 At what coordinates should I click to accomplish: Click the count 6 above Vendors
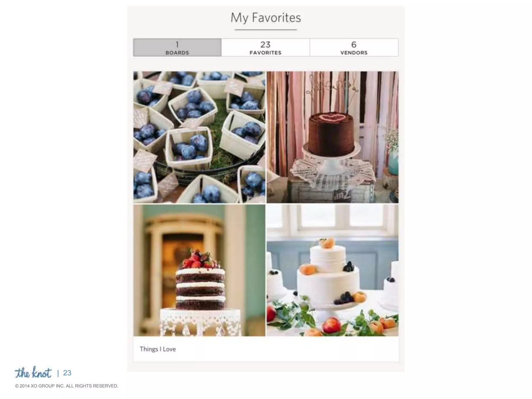click(x=354, y=45)
